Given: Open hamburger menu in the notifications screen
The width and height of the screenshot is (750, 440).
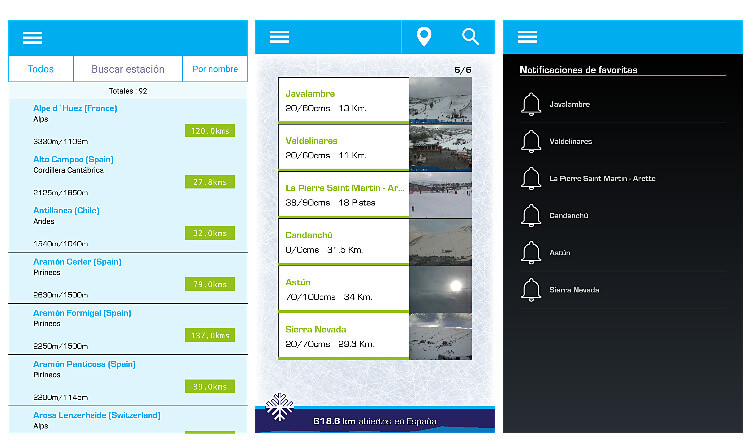Looking at the screenshot, I should [527, 37].
